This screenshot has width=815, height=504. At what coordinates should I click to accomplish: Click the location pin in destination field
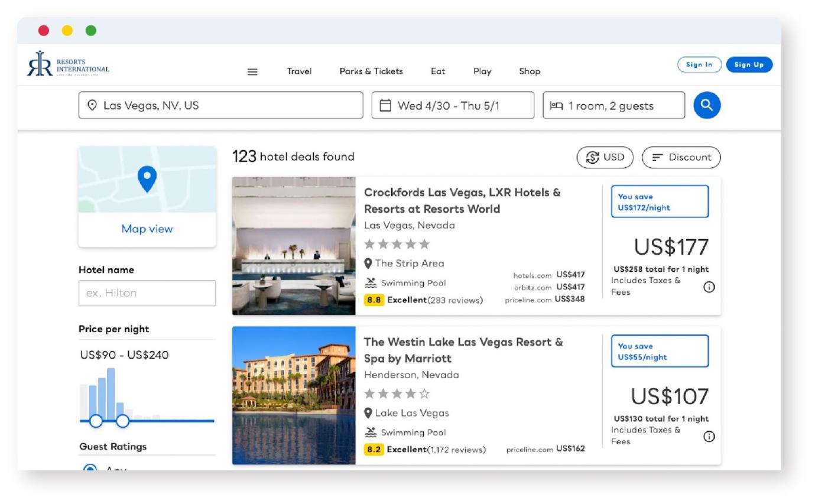click(x=92, y=105)
